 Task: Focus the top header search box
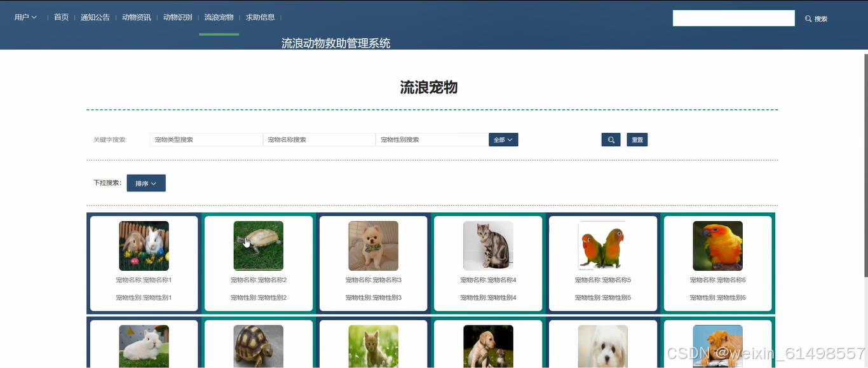click(734, 18)
